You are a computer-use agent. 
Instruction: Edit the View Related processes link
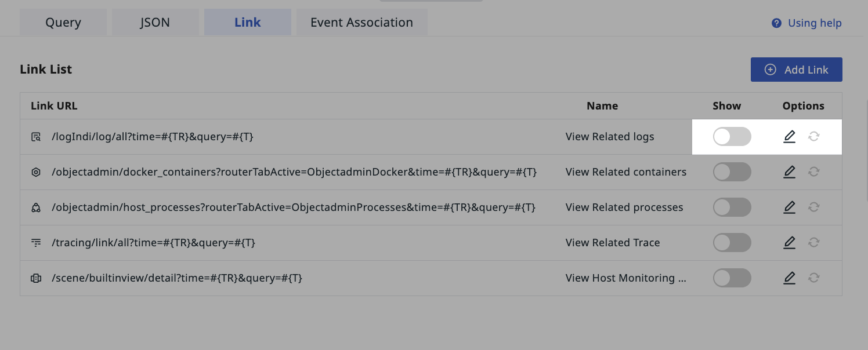(789, 207)
